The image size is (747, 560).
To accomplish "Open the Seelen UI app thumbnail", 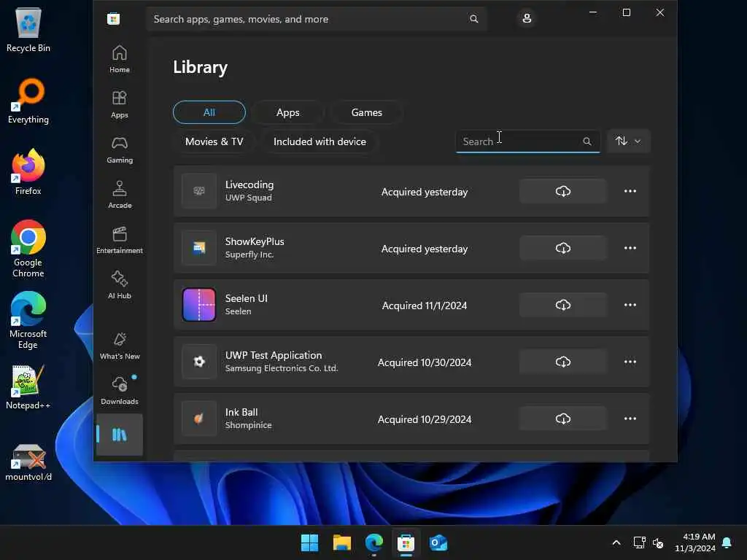I will point(199,305).
